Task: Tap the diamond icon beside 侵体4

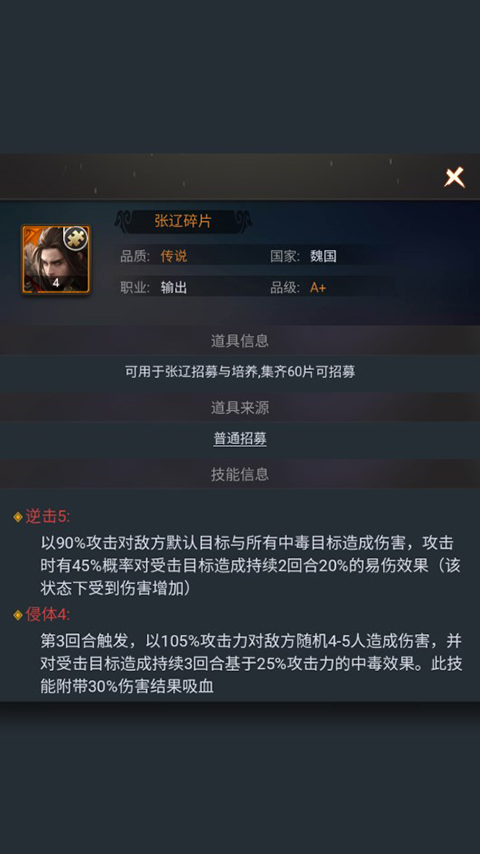Action: [x=18, y=615]
